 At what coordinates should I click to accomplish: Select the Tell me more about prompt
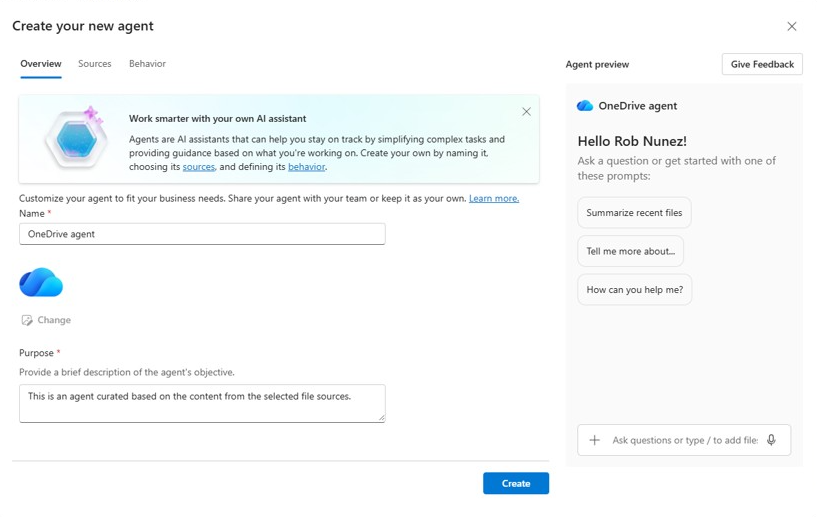click(x=630, y=251)
